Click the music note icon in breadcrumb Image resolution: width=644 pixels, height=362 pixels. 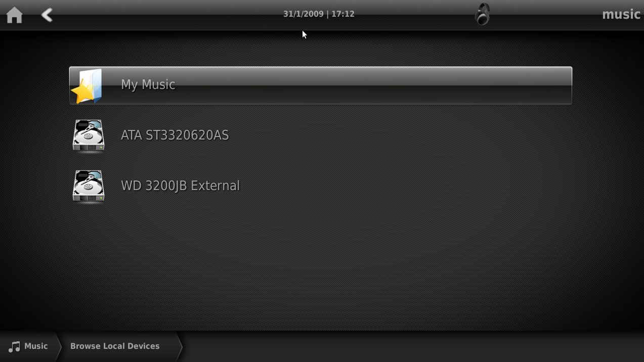pos(15,346)
